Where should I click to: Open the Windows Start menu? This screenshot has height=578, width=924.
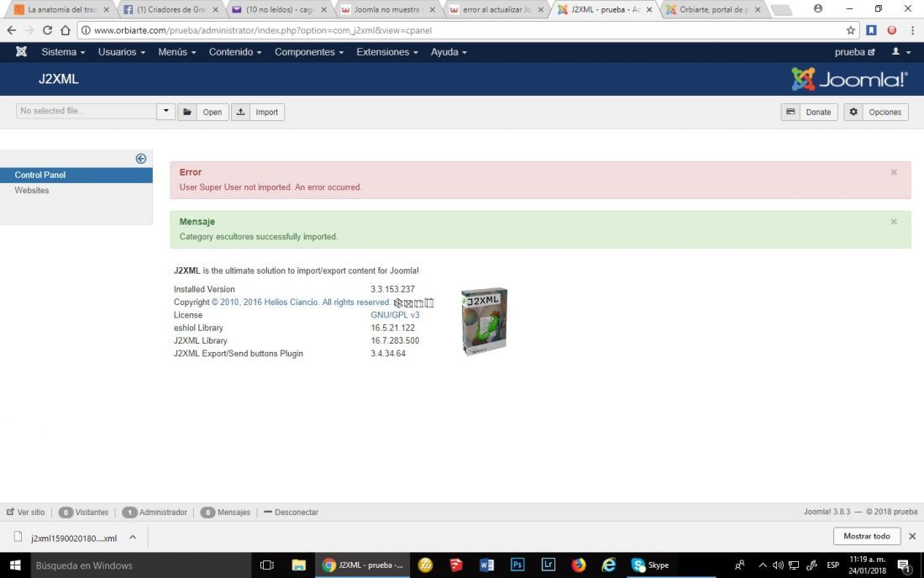pos(15,565)
